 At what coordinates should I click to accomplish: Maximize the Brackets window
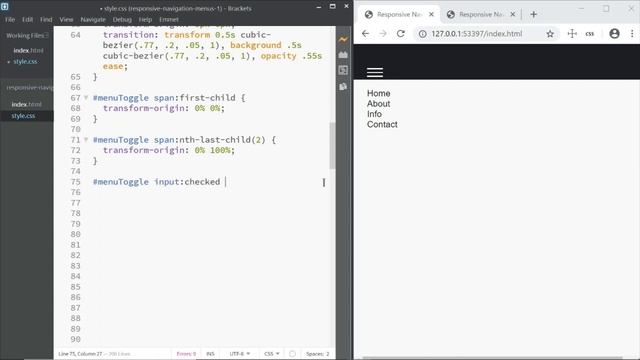click(x=333, y=7)
